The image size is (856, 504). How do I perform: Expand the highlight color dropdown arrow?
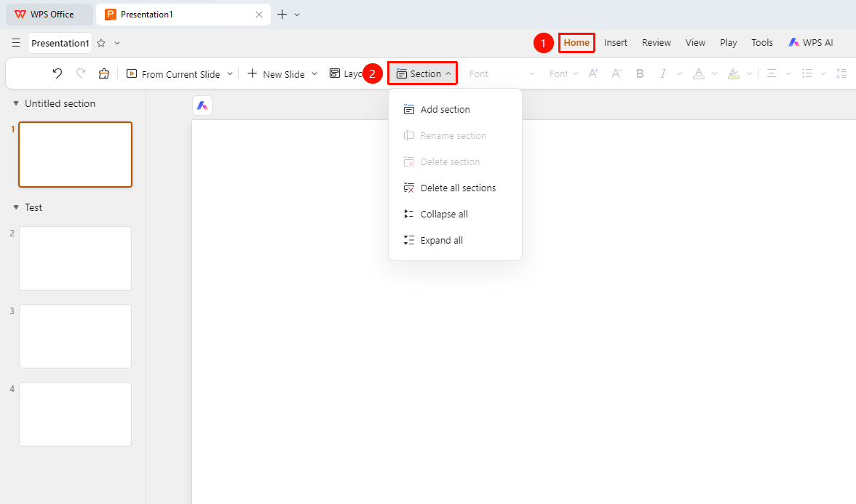tap(750, 73)
